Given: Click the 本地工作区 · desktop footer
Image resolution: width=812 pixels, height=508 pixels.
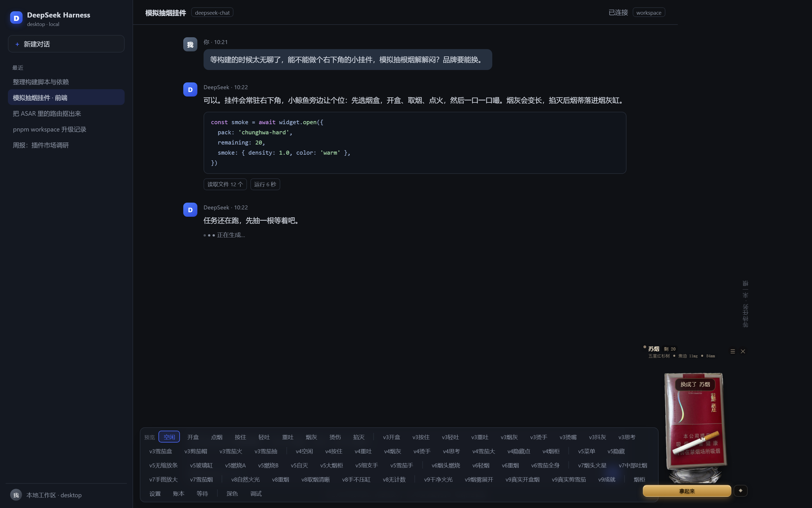Looking at the screenshot, I should 66,495.
